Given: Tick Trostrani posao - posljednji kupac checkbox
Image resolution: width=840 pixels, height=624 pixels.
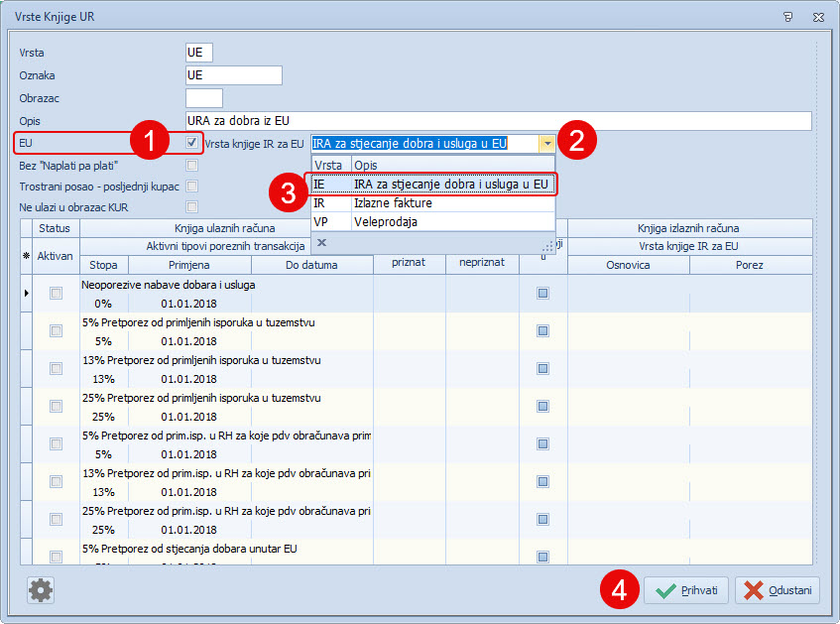Looking at the screenshot, I should (192, 186).
